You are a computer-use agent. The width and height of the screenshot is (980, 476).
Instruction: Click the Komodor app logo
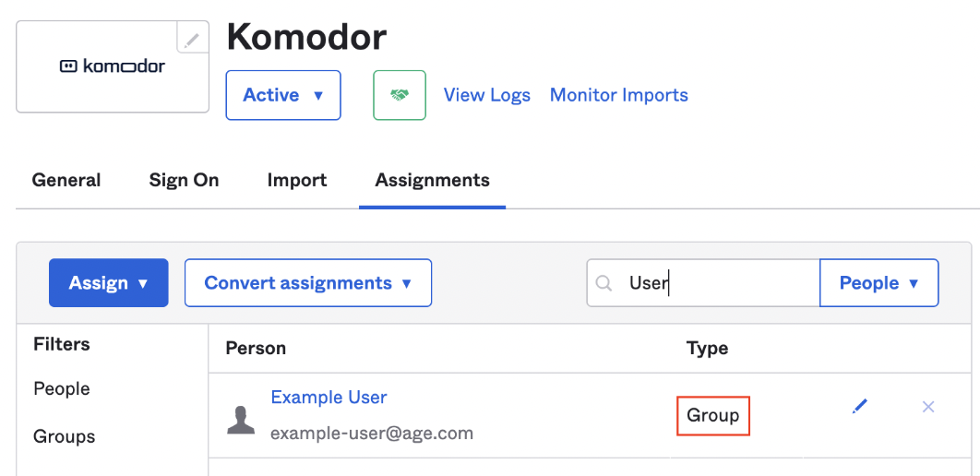click(x=113, y=66)
